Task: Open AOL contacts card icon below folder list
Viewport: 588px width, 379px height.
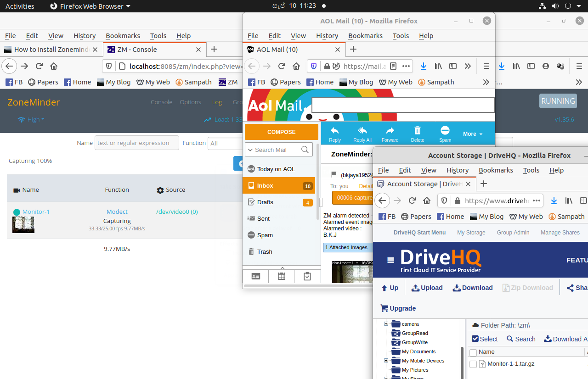Action: [x=256, y=276]
